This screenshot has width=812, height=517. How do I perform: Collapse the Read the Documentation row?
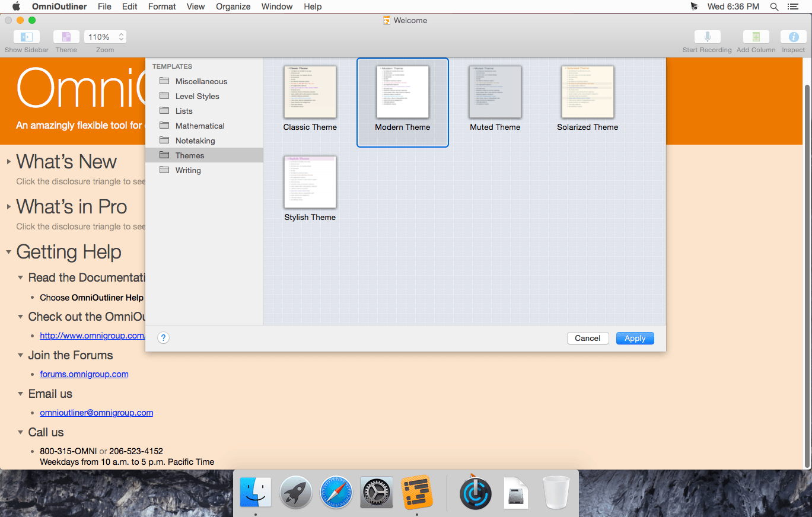[21, 277]
